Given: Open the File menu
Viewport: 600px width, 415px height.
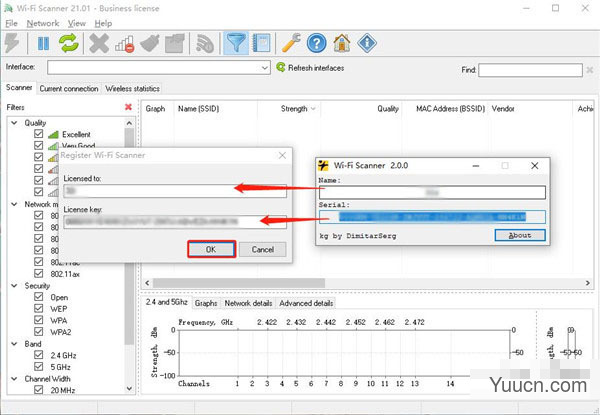Looking at the screenshot, I should [11, 23].
